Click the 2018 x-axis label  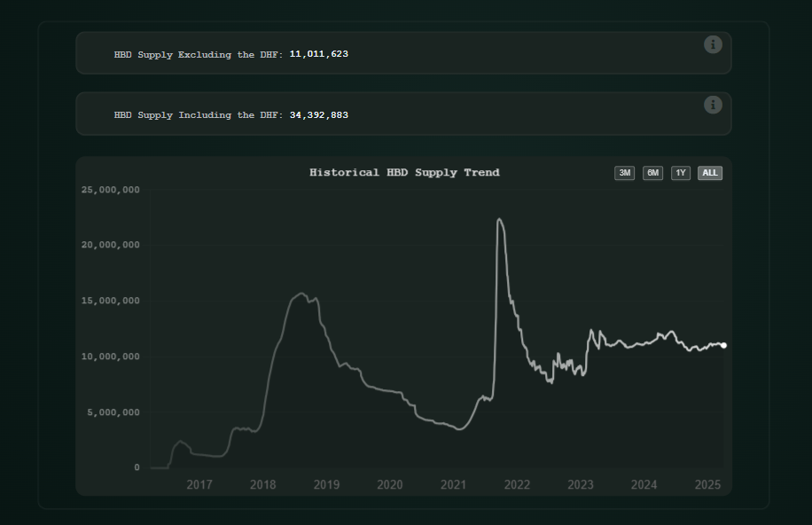263,484
